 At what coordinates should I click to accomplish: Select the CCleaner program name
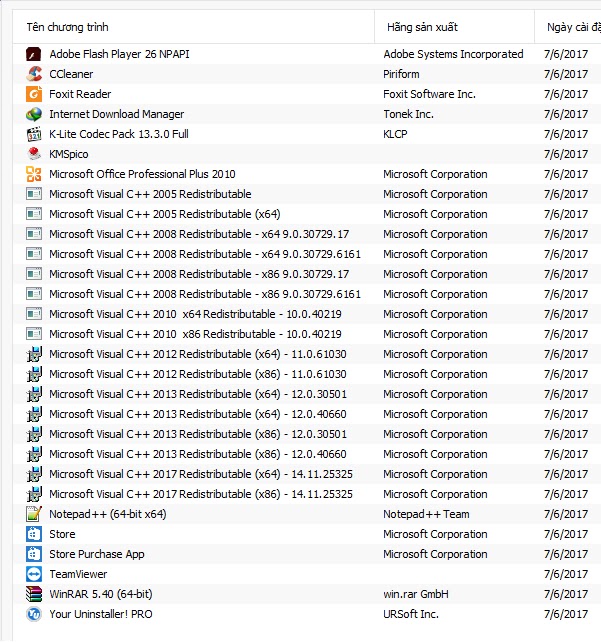tap(71, 74)
